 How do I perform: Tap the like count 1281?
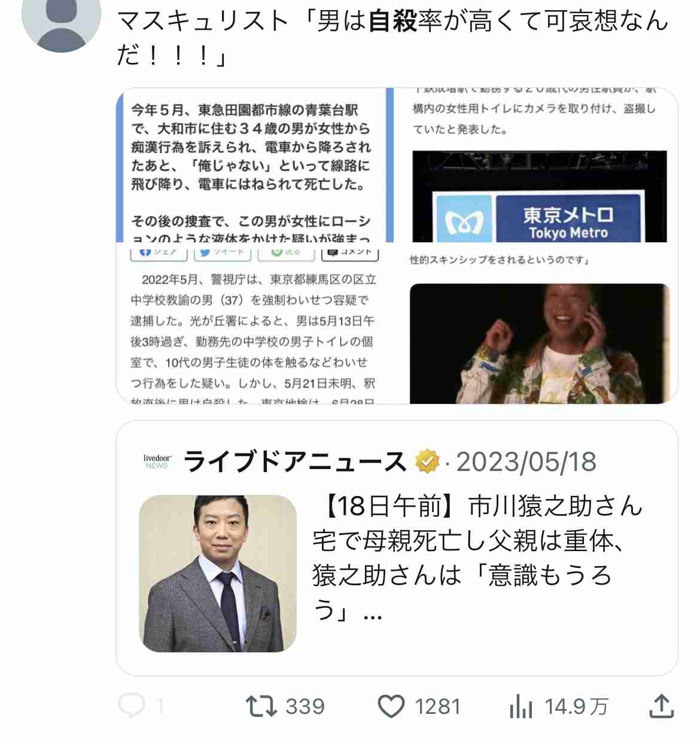(x=438, y=707)
